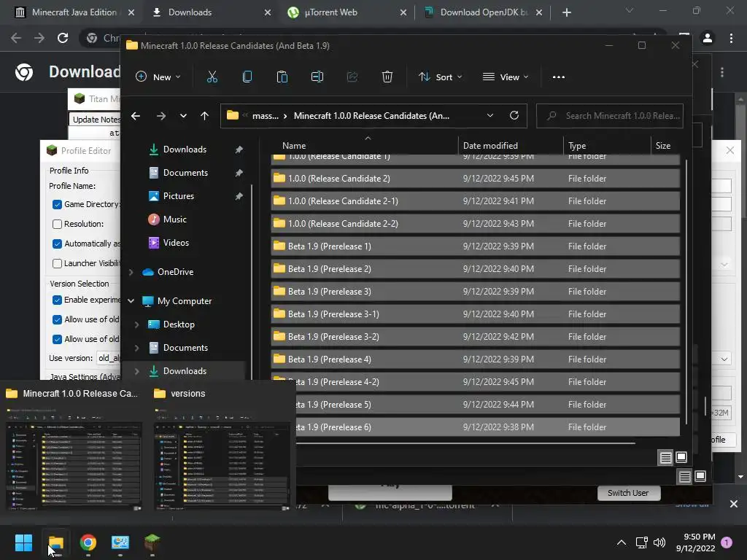747x560 pixels.
Task: Toggle Enable experimental versions checkbox
Action: coord(57,300)
